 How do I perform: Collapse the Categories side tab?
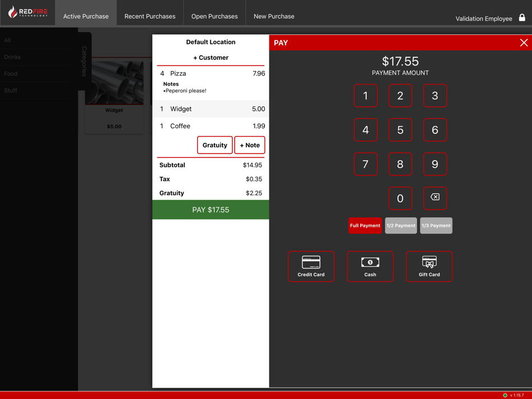click(x=85, y=61)
